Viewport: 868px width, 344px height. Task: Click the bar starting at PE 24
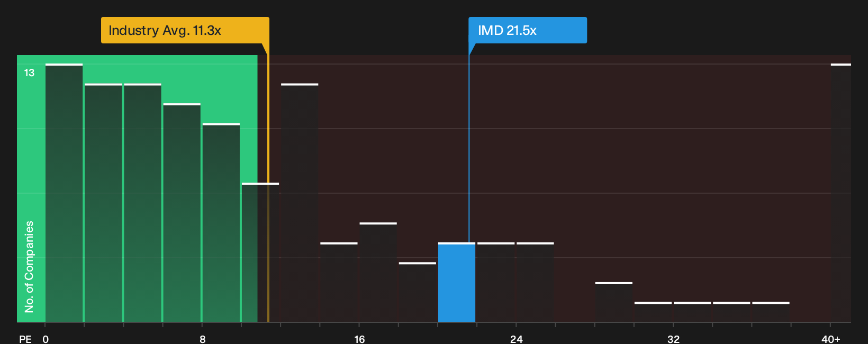(x=535, y=283)
